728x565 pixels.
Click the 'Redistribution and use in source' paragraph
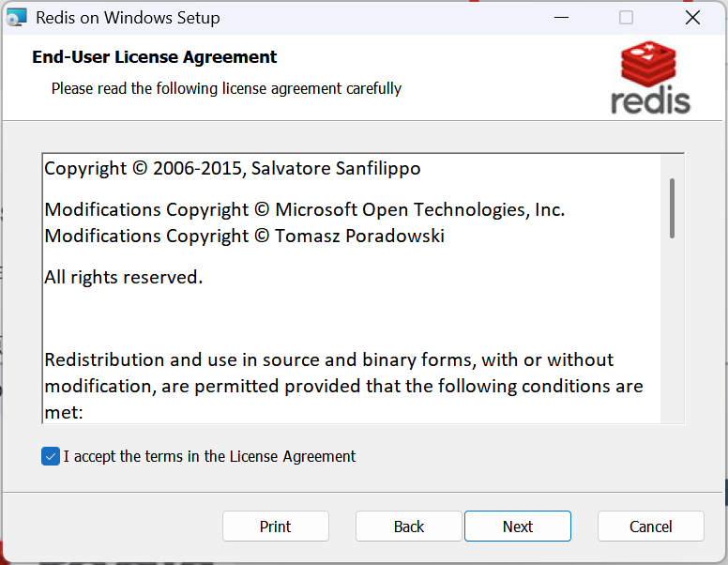click(x=343, y=386)
